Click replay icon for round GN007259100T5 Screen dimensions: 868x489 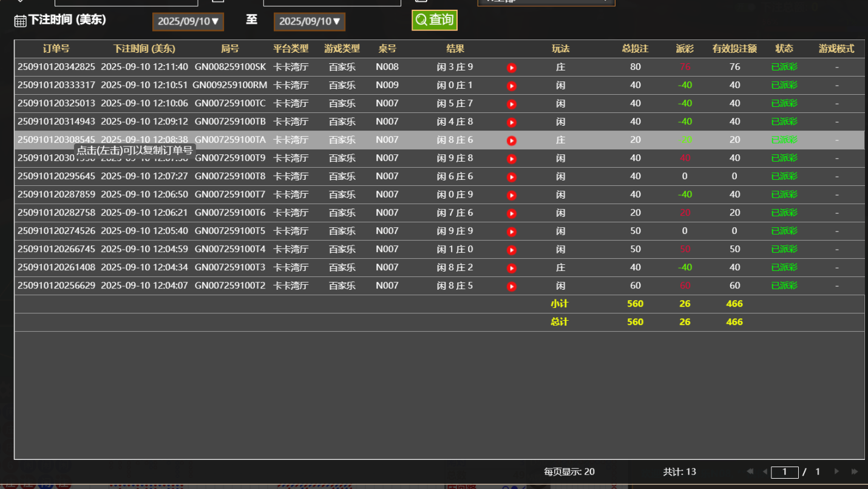click(x=512, y=231)
